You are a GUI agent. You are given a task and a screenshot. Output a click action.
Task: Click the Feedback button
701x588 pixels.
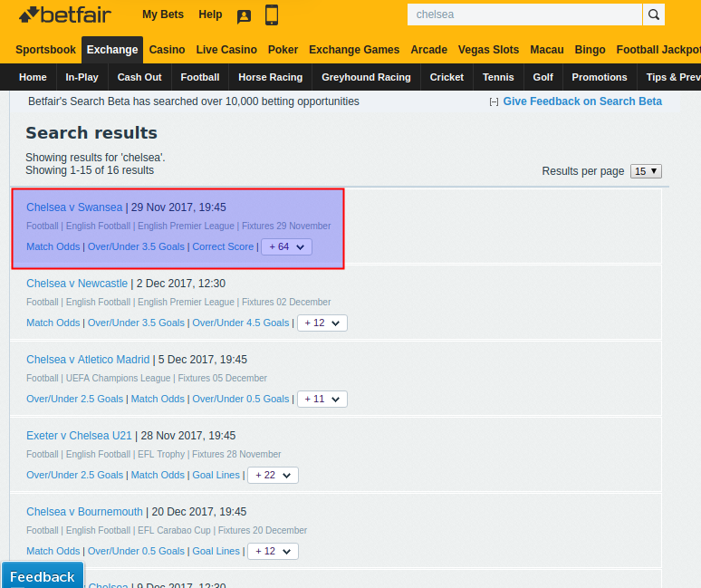click(x=42, y=575)
